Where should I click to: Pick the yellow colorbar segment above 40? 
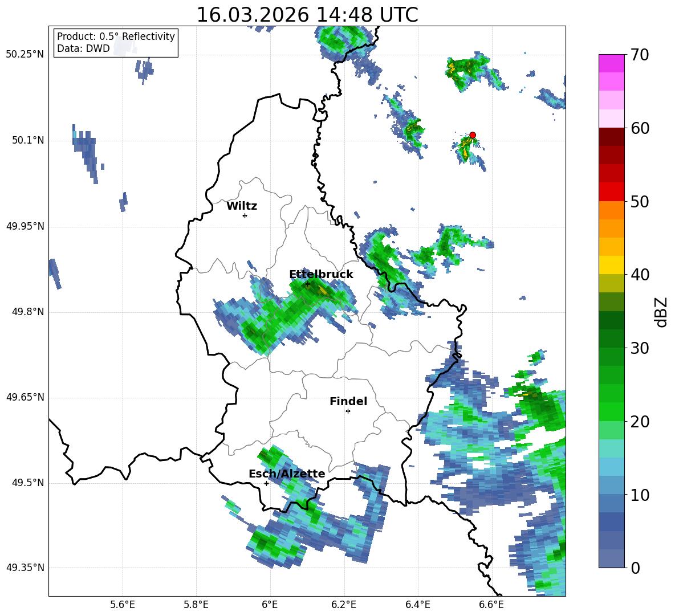[x=611, y=266]
